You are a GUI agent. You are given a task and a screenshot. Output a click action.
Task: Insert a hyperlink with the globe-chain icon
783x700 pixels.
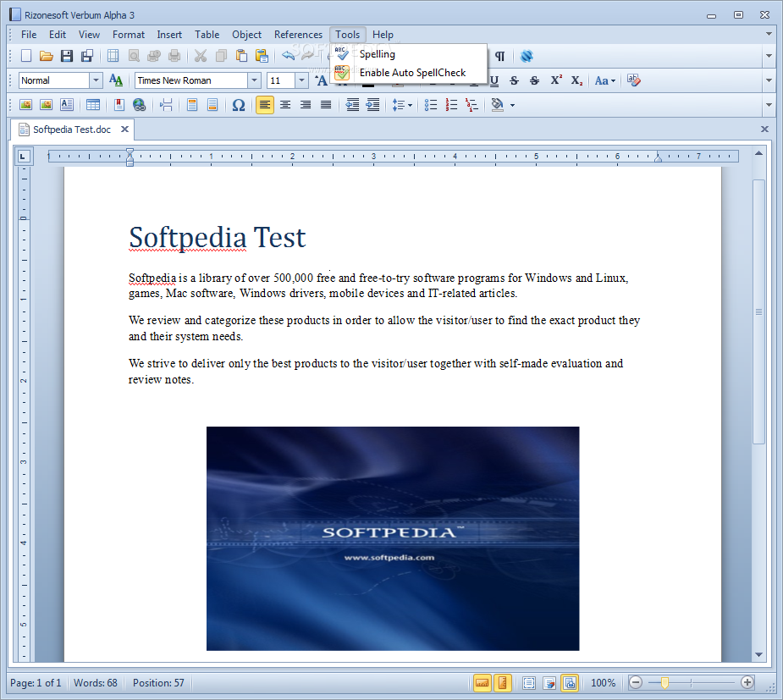click(x=140, y=105)
